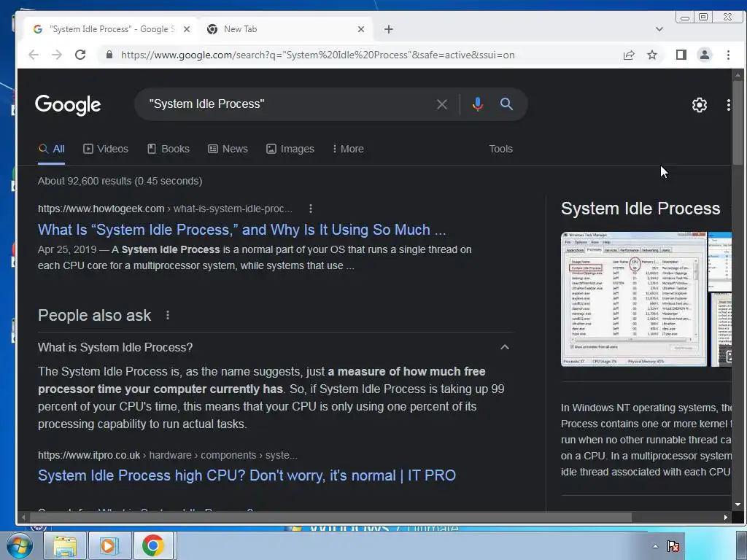Show hidden system tray icons
This screenshot has height=560, width=747.
click(x=656, y=546)
